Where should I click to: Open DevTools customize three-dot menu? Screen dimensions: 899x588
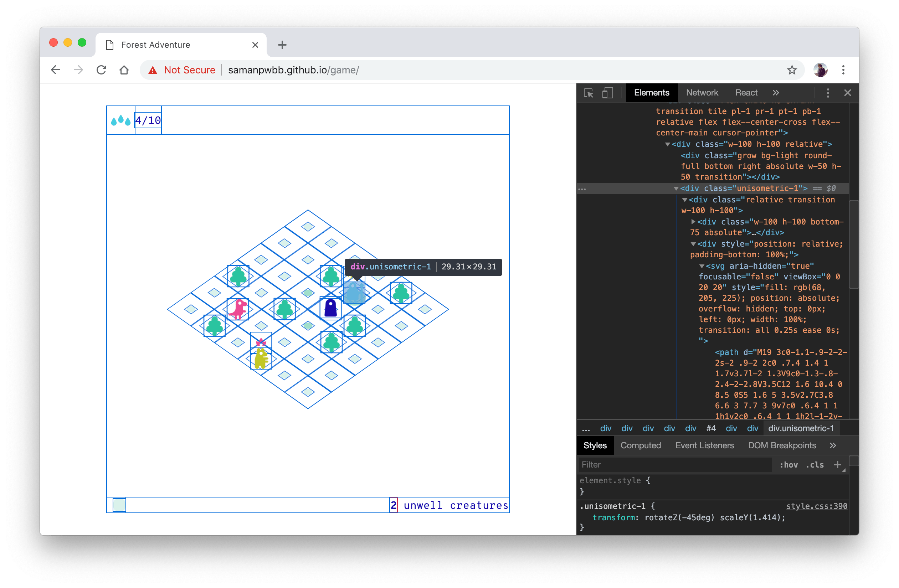tap(828, 93)
